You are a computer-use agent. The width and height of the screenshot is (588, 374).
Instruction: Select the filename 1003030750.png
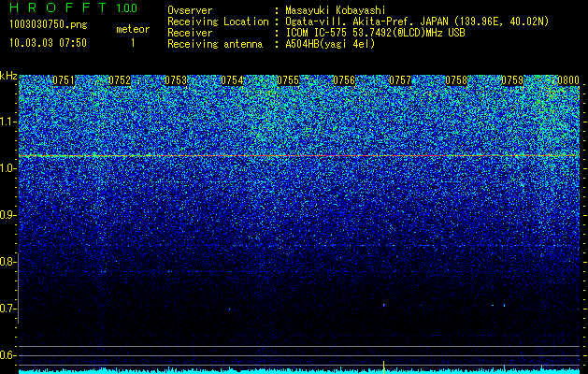pyautogui.click(x=49, y=25)
